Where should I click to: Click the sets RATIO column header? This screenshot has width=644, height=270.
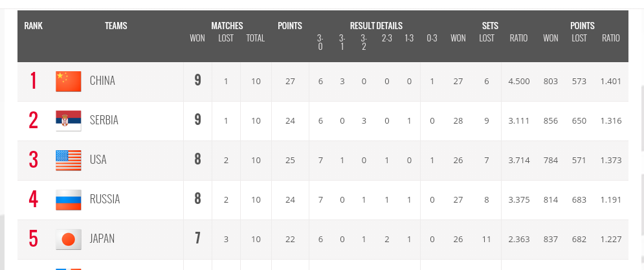tap(518, 38)
